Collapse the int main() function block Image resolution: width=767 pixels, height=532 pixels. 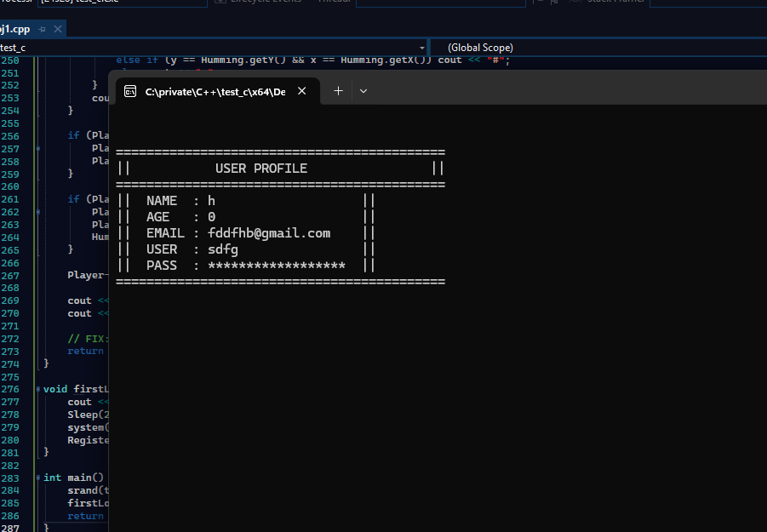point(38,478)
